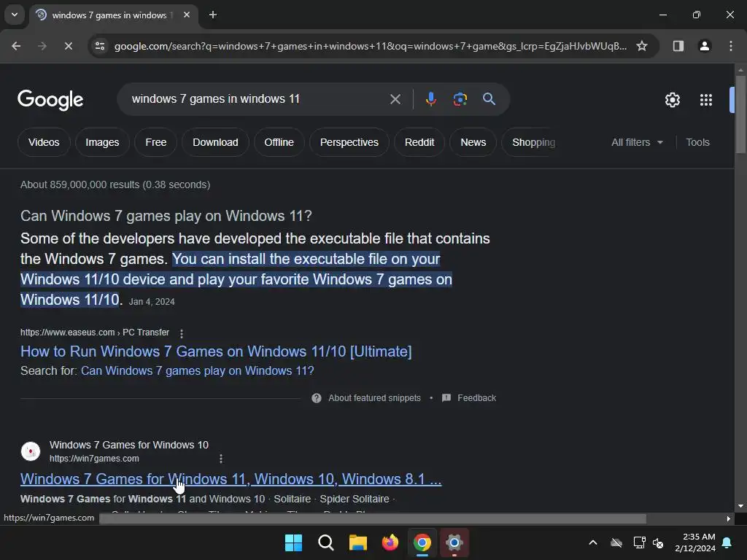Stop loading the page
Viewport: 747px width, 560px height.
68,46
